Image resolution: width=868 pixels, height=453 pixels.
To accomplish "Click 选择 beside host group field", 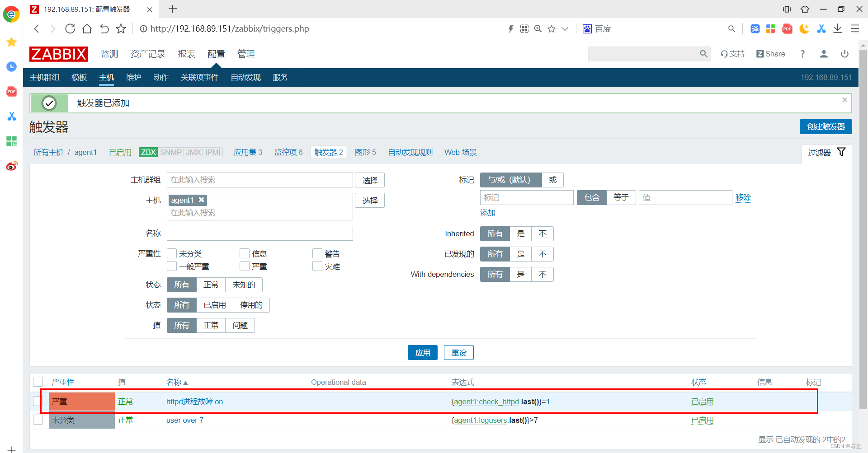I will [x=370, y=180].
